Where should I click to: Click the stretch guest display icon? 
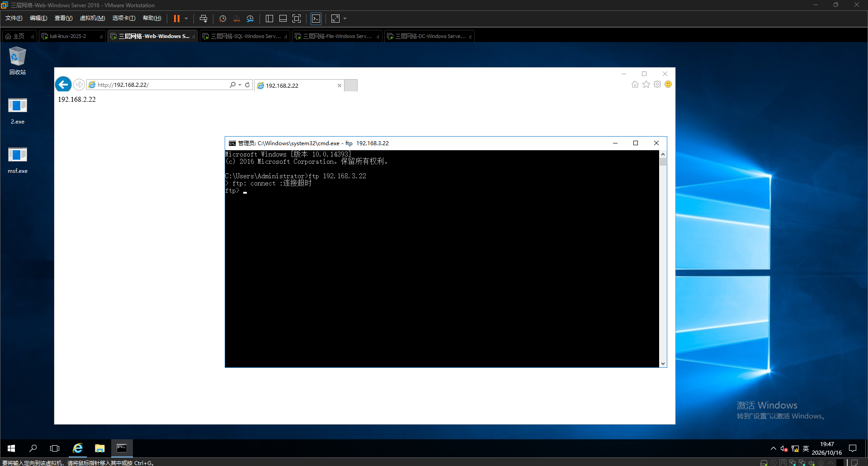pos(335,19)
